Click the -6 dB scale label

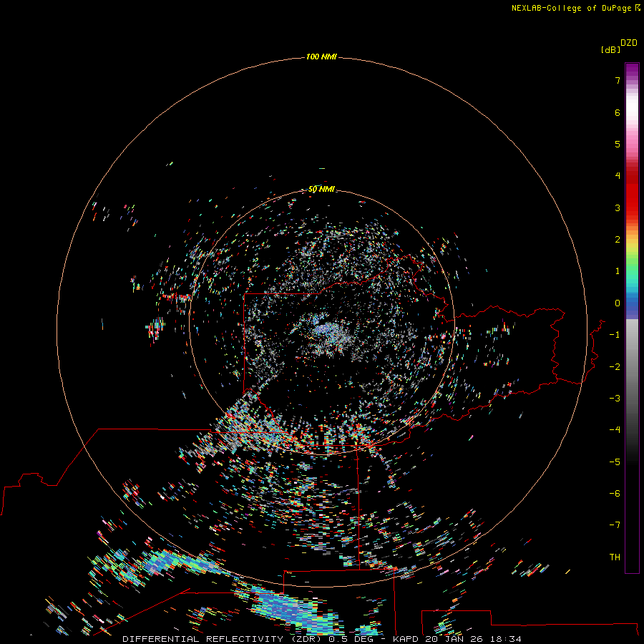point(615,494)
